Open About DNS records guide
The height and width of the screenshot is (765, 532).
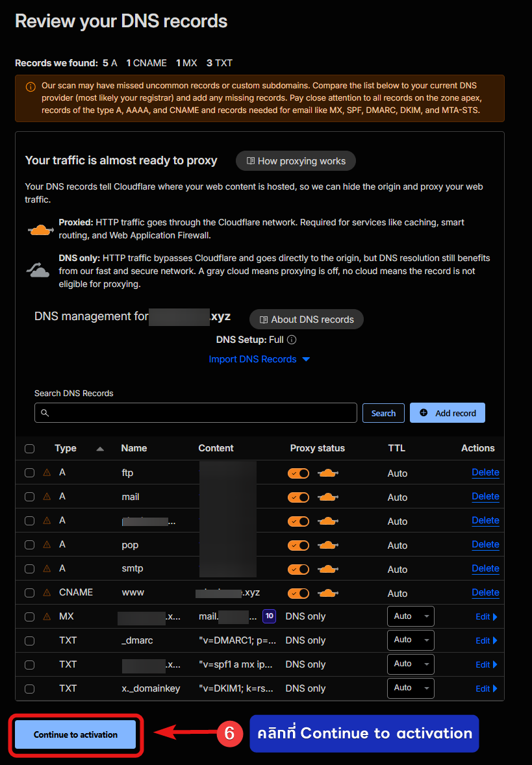click(307, 320)
